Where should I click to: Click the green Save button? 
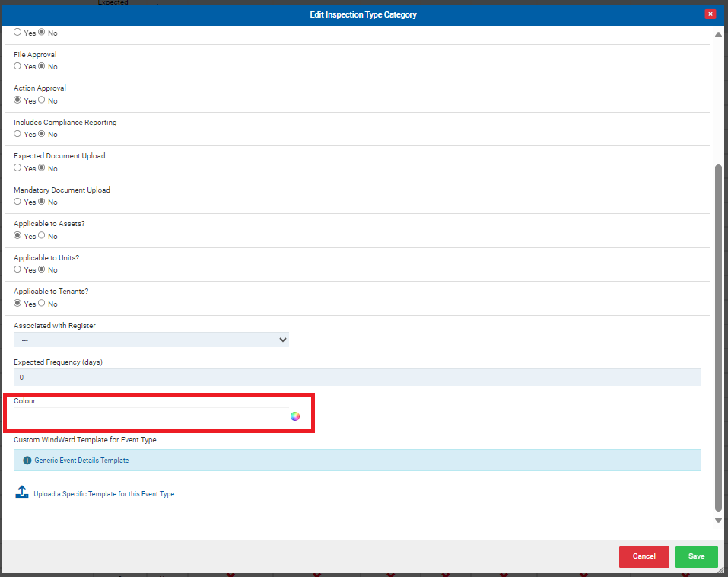coord(696,556)
